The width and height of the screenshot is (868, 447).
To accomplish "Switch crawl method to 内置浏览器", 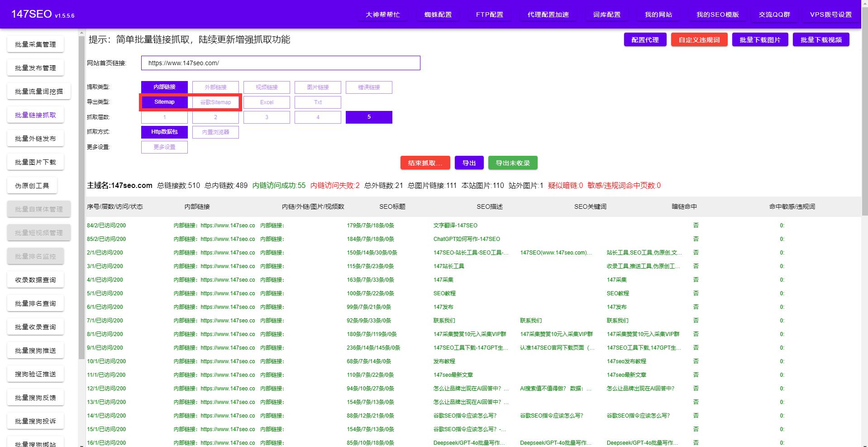I will point(215,132).
